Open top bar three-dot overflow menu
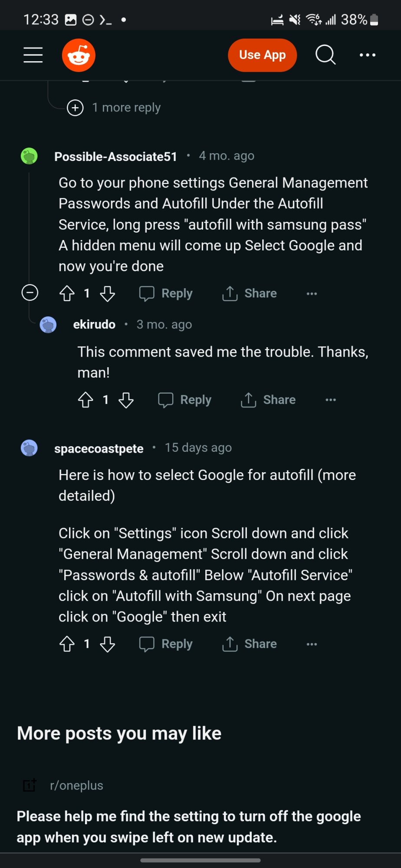The height and width of the screenshot is (868, 401). (x=367, y=55)
